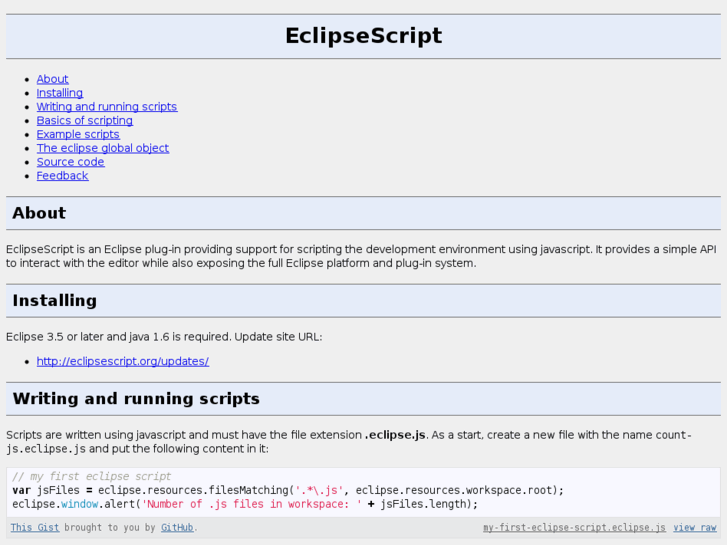Go to Basics of scripting link

(x=84, y=121)
